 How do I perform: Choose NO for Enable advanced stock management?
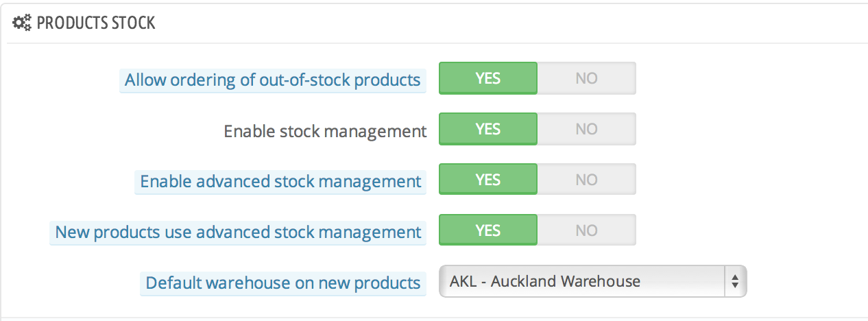click(586, 180)
